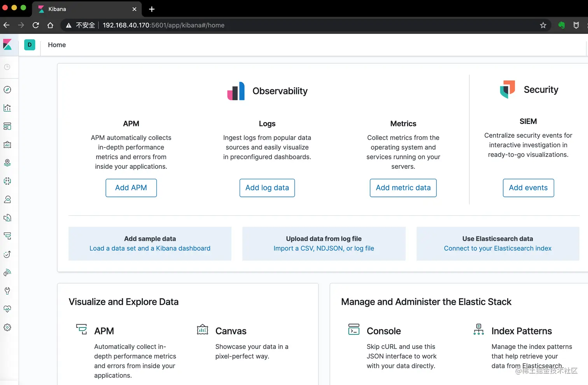Open Canvas from the sidebar icon
Screen dimensions: 588x385
point(7,145)
